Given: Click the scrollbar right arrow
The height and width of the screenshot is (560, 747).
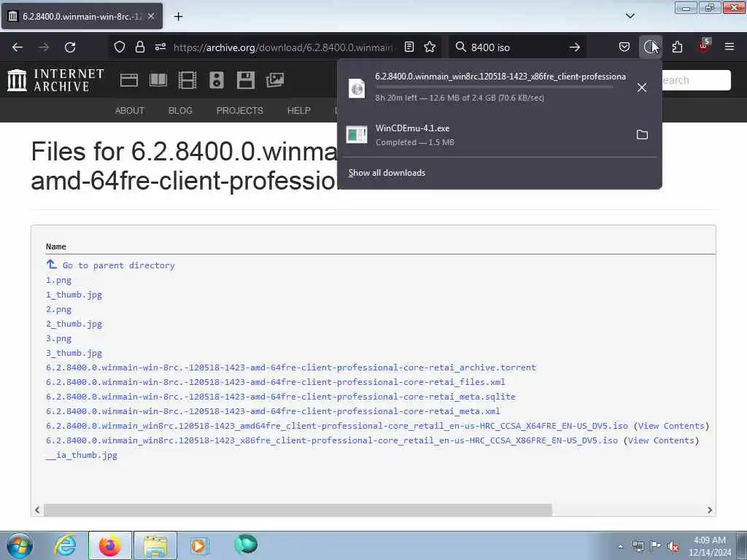Looking at the screenshot, I should pyautogui.click(x=709, y=510).
